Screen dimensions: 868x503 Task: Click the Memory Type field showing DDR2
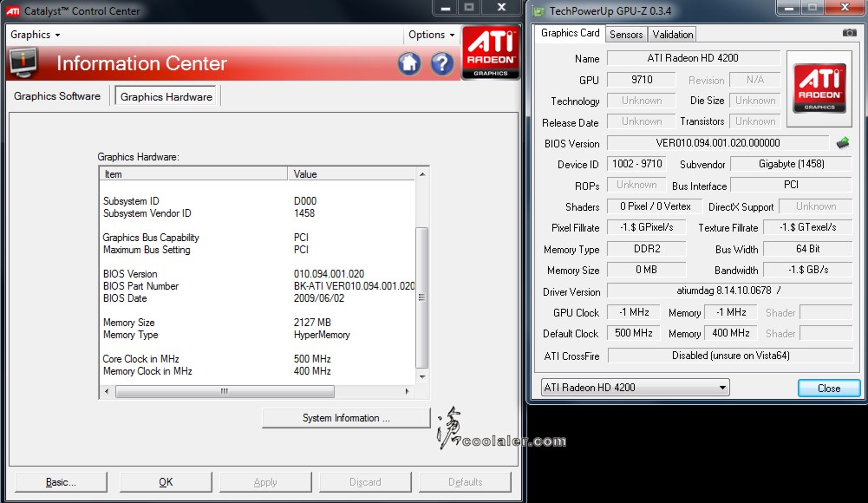(647, 249)
